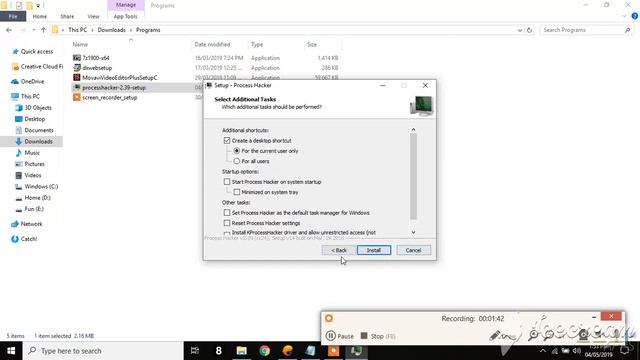Select This PC in navigation pane
Image resolution: width=640 pixels, height=360 pixels.
pyautogui.click(x=30, y=96)
